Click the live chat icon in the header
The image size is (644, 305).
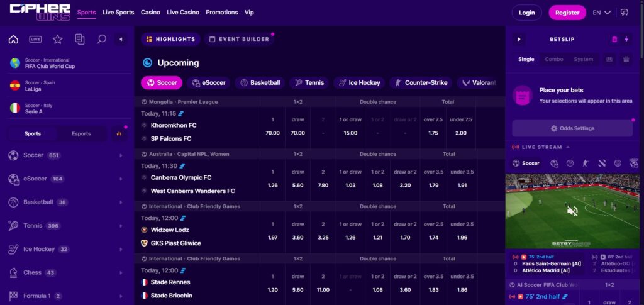point(625,13)
